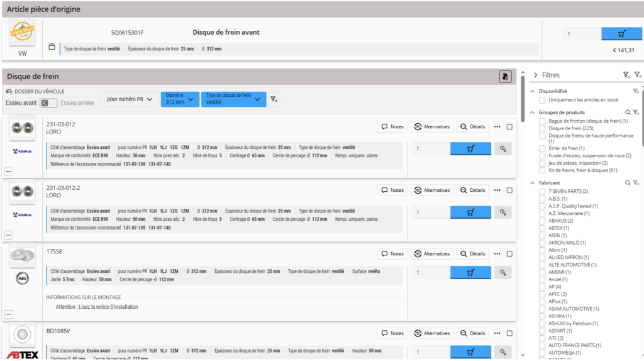Click brake disc thumbnail of 17558
This screenshot has height=361, width=644.
(22, 255)
